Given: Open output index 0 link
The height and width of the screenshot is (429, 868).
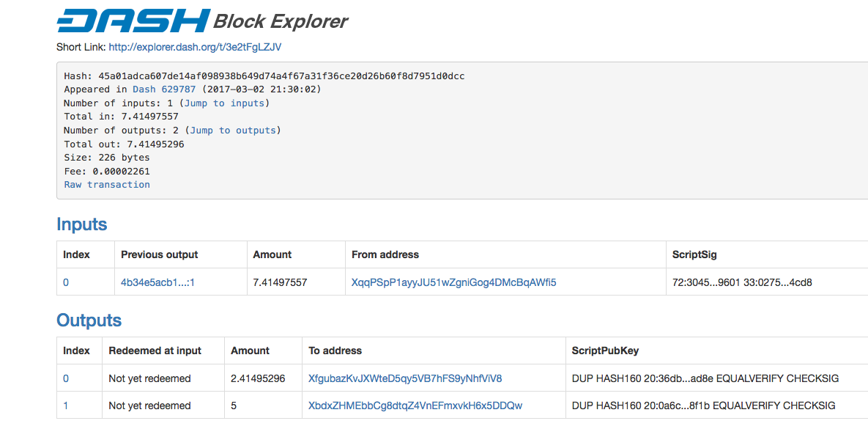Looking at the screenshot, I should (x=66, y=378).
